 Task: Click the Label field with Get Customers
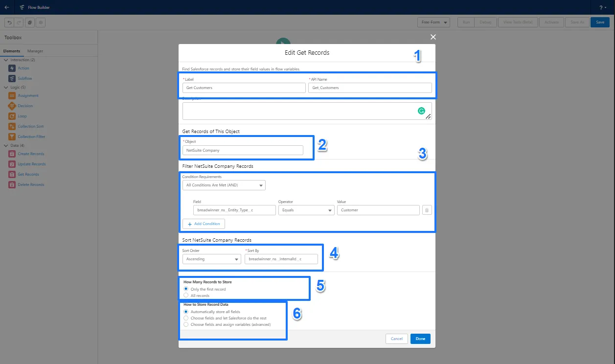(x=244, y=88)
